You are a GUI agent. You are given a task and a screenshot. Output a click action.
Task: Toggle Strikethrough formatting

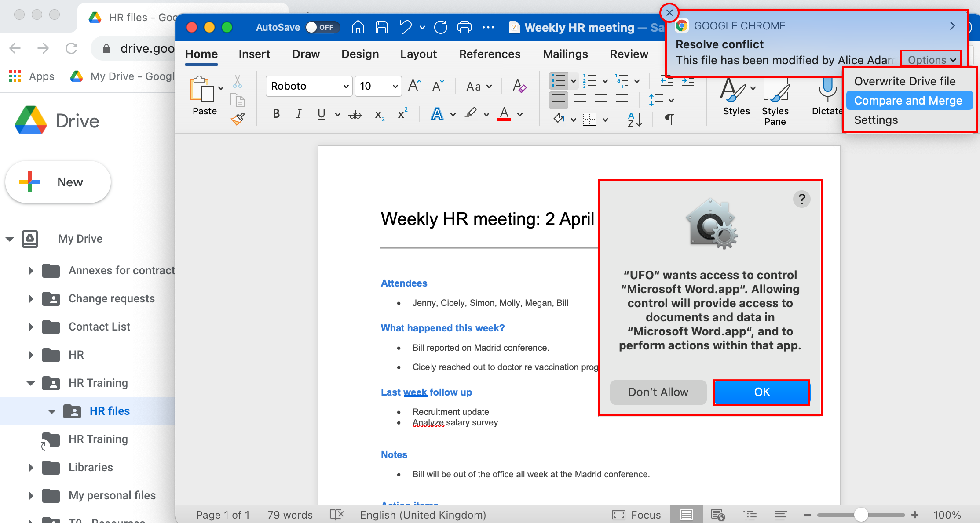click(x=355, y=115)
